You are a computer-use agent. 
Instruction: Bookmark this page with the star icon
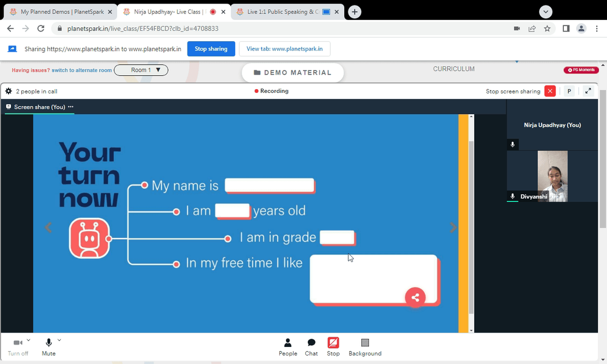[547, 29]
